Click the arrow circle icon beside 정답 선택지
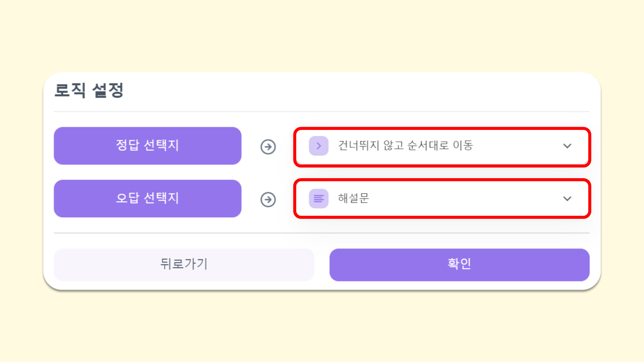Image resolution: width=644 pixels, height=362 pixels. (x=268, y=147)
